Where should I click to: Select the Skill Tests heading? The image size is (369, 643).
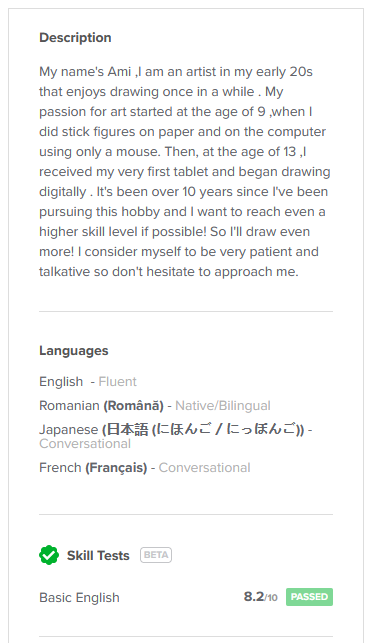[98, 556]
